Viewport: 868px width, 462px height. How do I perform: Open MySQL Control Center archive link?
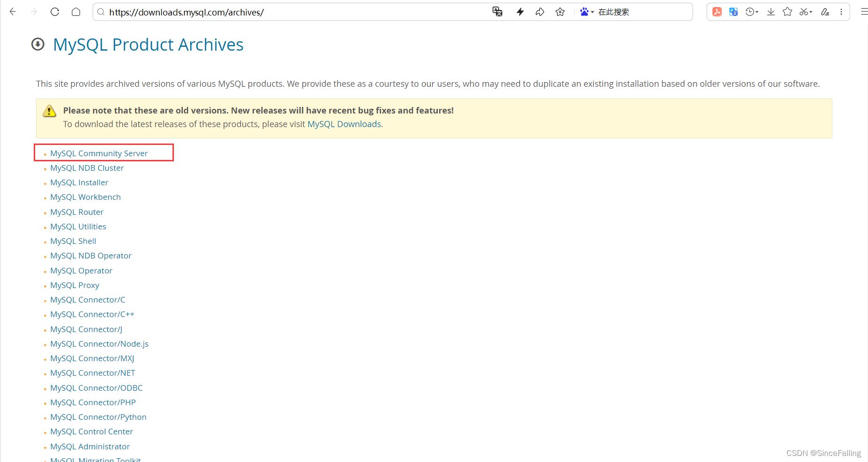click(91, 432)
